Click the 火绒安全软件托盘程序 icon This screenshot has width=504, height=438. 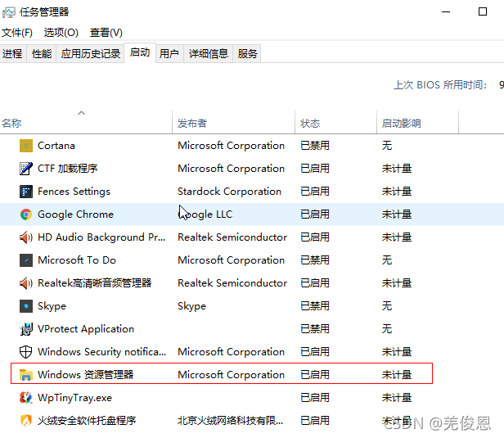click(x=26, y=421)
